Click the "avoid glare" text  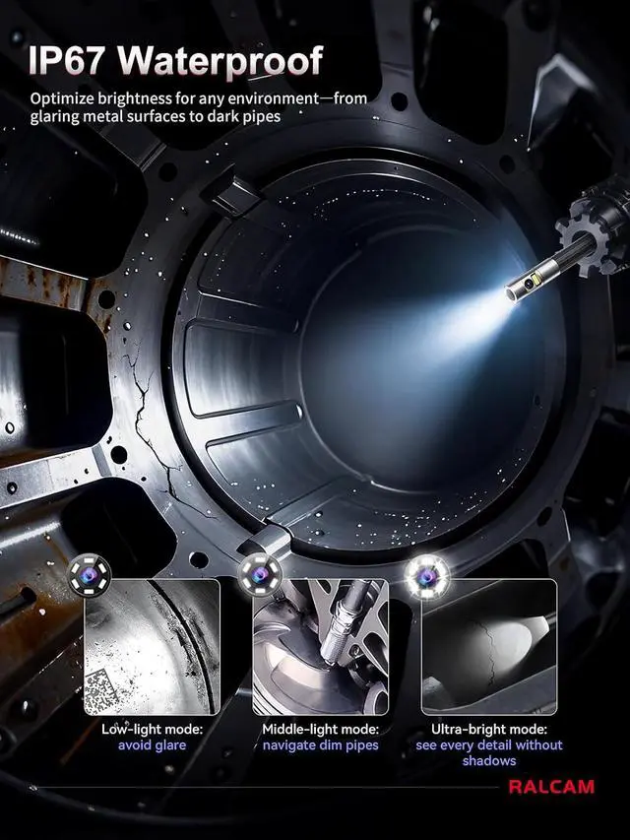pyautogui.click(x=152, y=745)
